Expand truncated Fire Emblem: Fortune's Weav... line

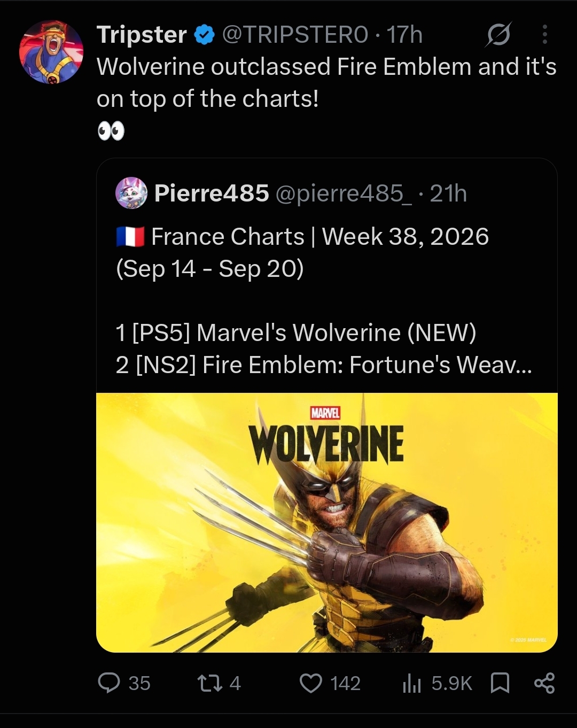click(x=324, y=365)
